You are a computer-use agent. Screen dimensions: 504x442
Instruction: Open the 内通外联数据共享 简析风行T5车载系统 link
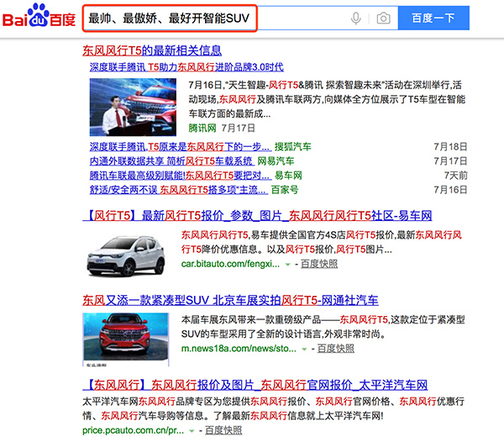tap(171, 160)
